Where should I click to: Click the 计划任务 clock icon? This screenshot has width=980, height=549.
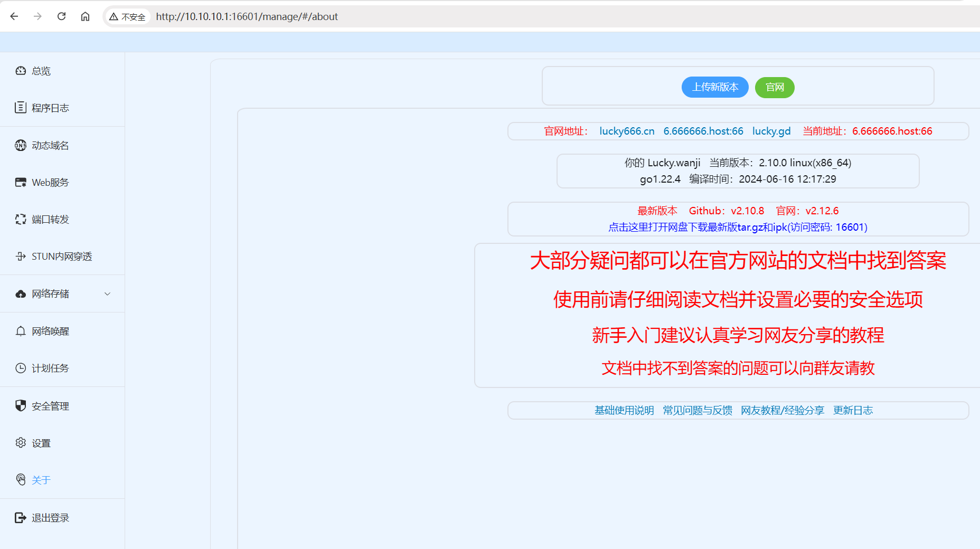point(21,368)
